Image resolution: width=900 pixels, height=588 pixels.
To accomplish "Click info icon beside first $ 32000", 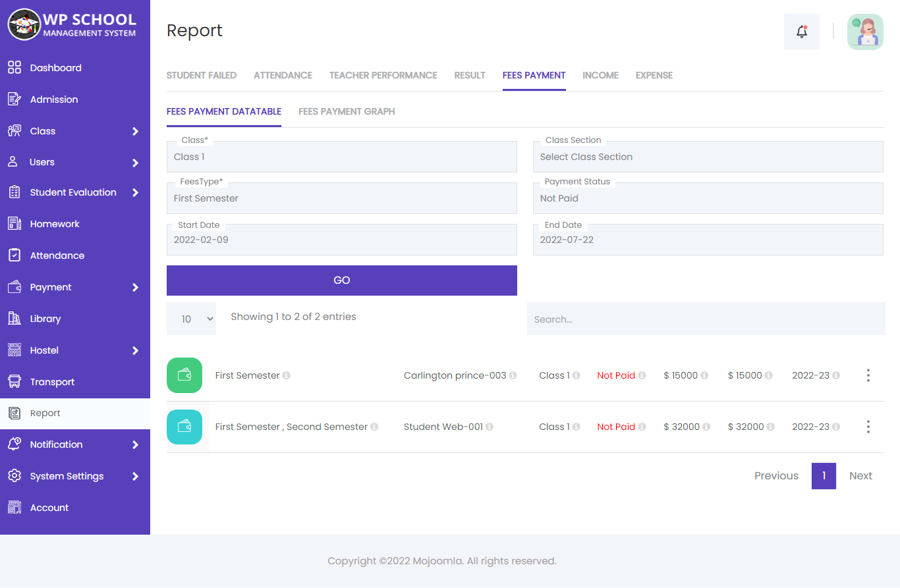I will [x=706, y=427].
